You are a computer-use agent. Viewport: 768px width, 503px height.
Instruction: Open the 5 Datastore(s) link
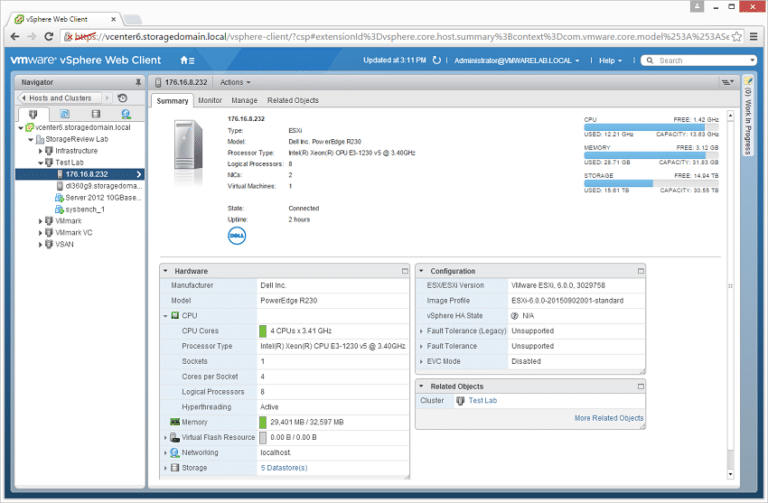(284, 468)
